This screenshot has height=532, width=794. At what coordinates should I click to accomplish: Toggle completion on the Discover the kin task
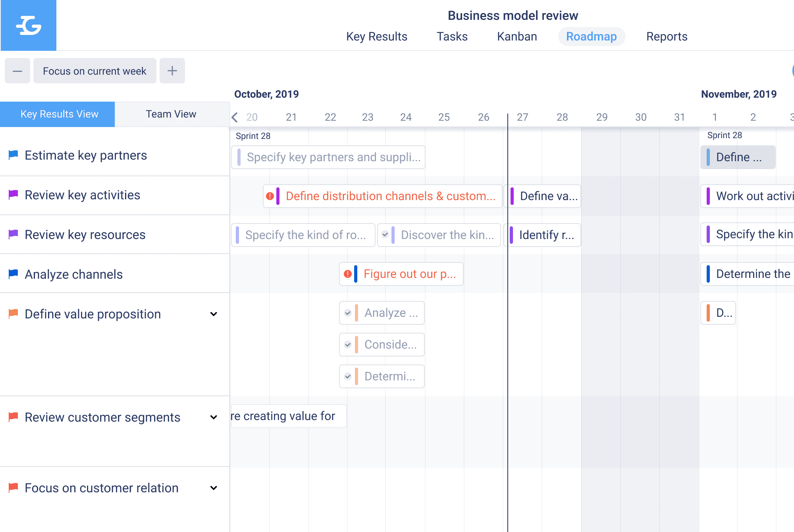coord(385,235)
